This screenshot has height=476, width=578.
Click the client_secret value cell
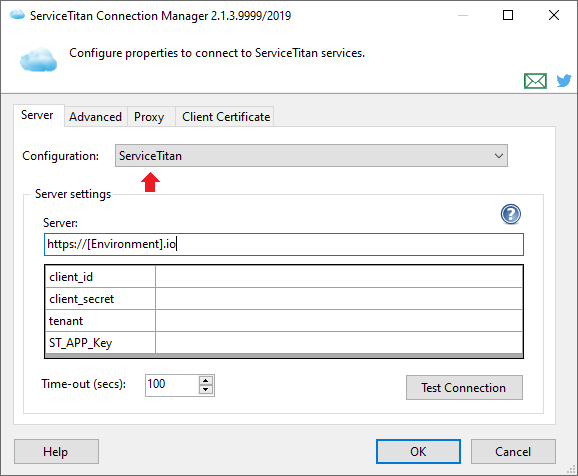pyautogui.click(x=339, y=299)
